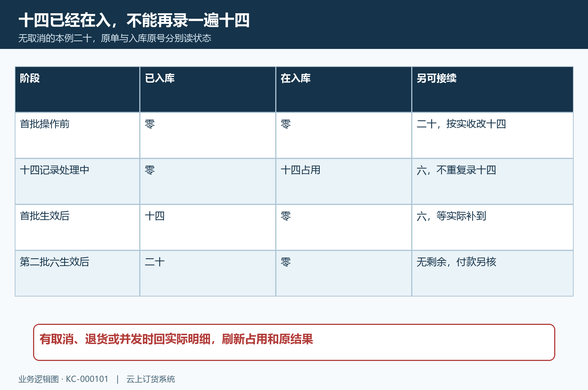588x390 pixels.
Task: Click the footer text 业务逻辑图 · KC-000101
Action: [64, 379]
